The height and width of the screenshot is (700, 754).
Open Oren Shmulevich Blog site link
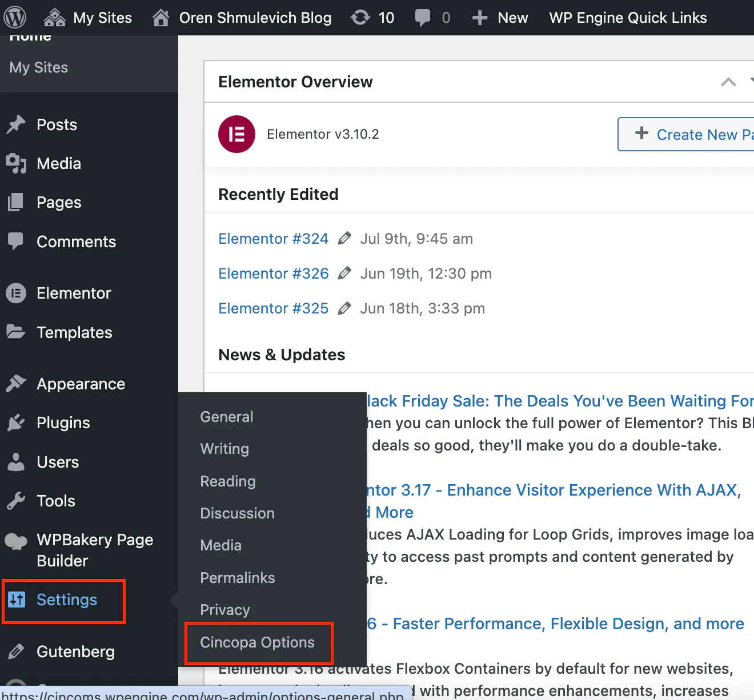point(255,18)
